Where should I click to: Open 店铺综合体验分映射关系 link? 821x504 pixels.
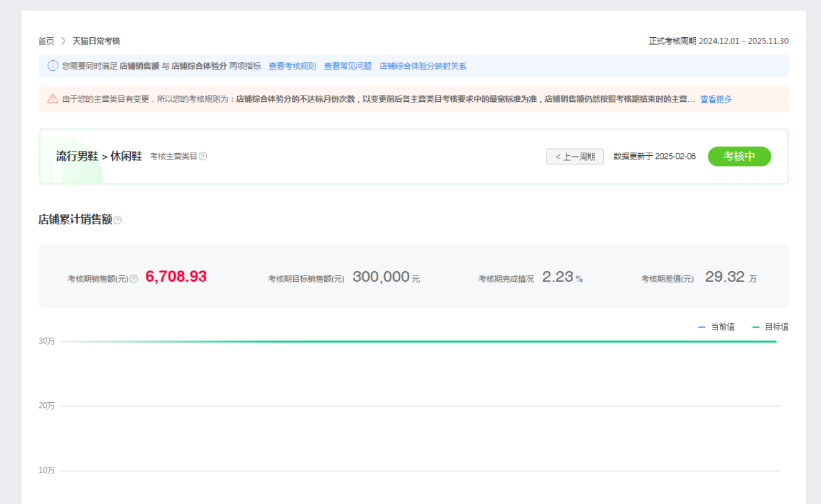click(423, 66)
